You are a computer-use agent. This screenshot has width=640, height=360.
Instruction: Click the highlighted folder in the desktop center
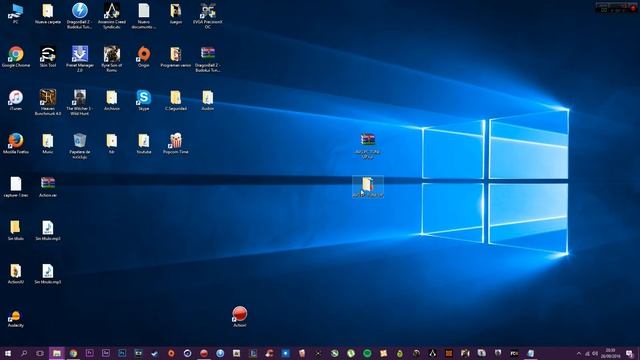pos(367,187)
